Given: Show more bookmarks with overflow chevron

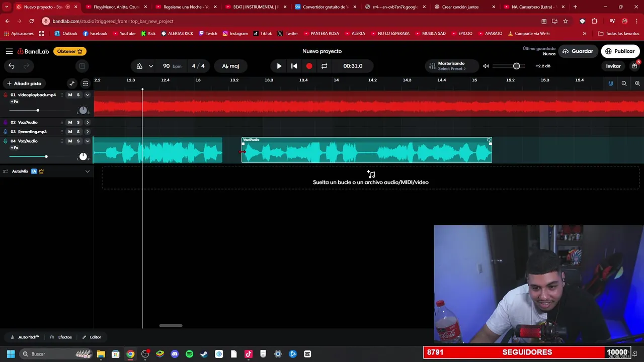Looking at the screenshot, I should click(584, 34).
